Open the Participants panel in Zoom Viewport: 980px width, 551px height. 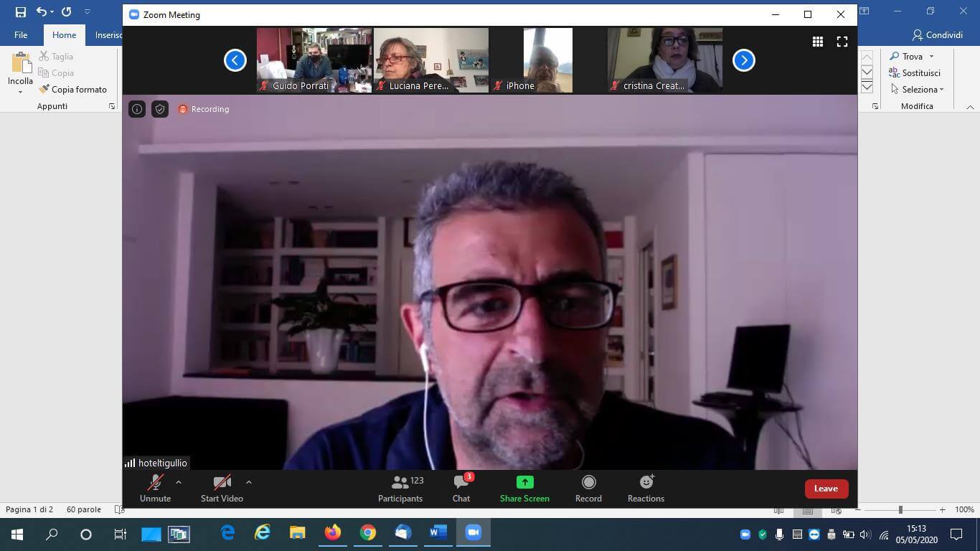(401, 489)
